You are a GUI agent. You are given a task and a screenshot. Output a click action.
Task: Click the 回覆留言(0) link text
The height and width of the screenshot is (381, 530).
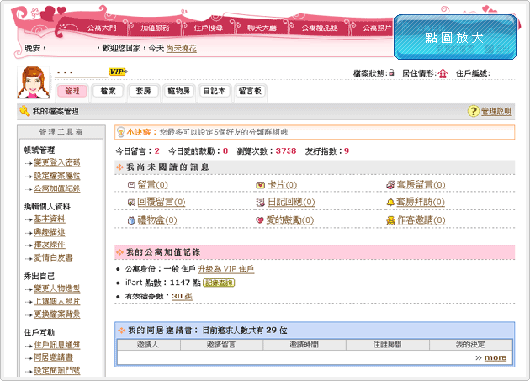coord(161,202)
